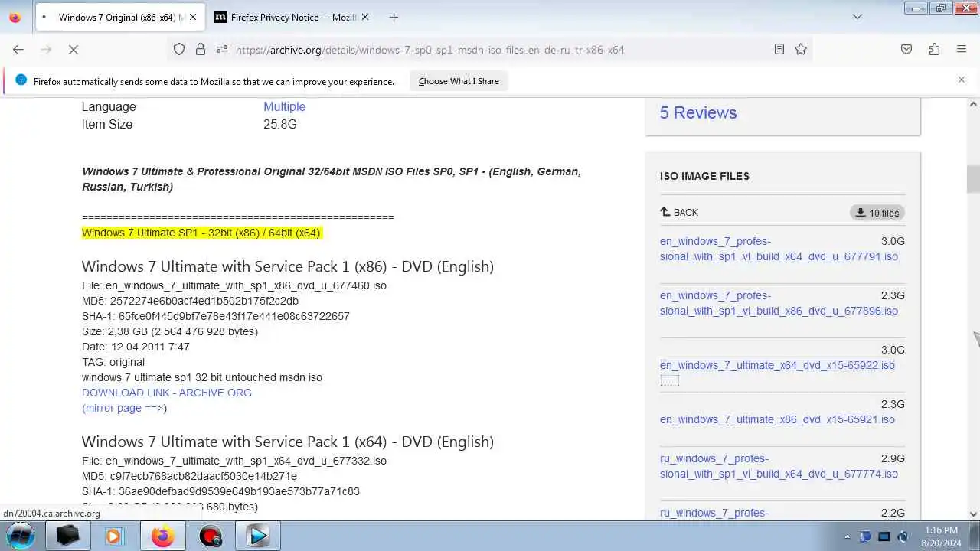Close the Windows 7 Original tab
The image size is (980, 551).
click(192, 17)
